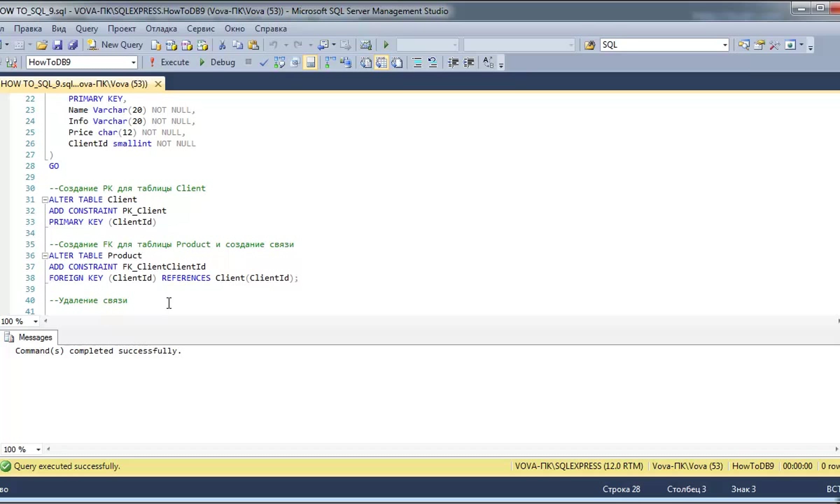Open the editor 100 % zoom dropdown
Viewport: 840px width, 504px height.
(35, 321)
